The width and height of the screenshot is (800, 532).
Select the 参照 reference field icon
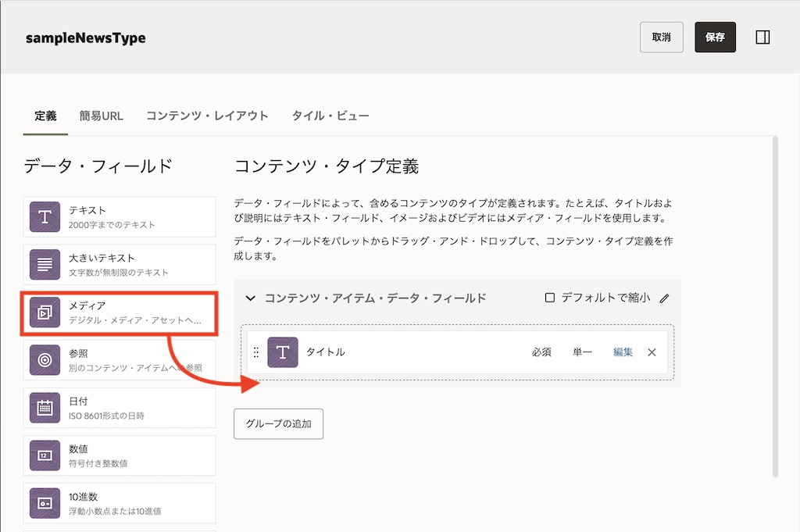(45, 360)
